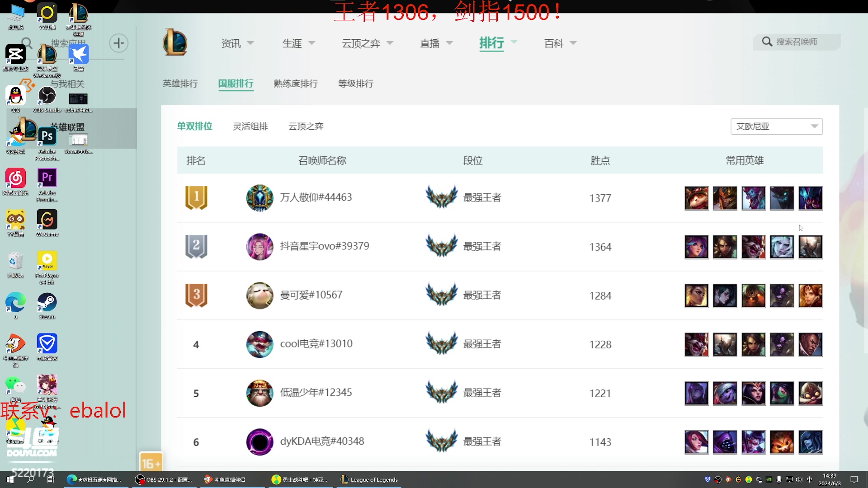Switch to 国服排行 tab
Image resolution: width=868 pixels, height=488 pixels.
point(236,84)
